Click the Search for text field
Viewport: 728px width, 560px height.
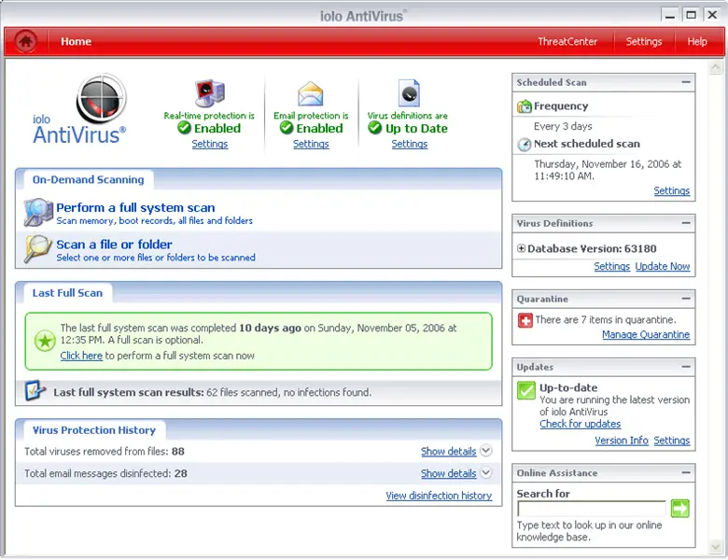tap(592, 509)
